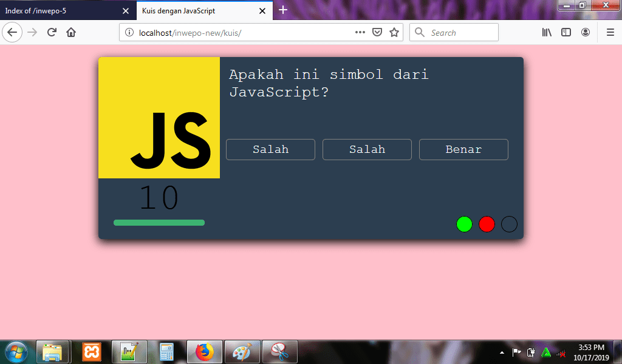Click the red progress indicator circle

(x=487, y=224)
